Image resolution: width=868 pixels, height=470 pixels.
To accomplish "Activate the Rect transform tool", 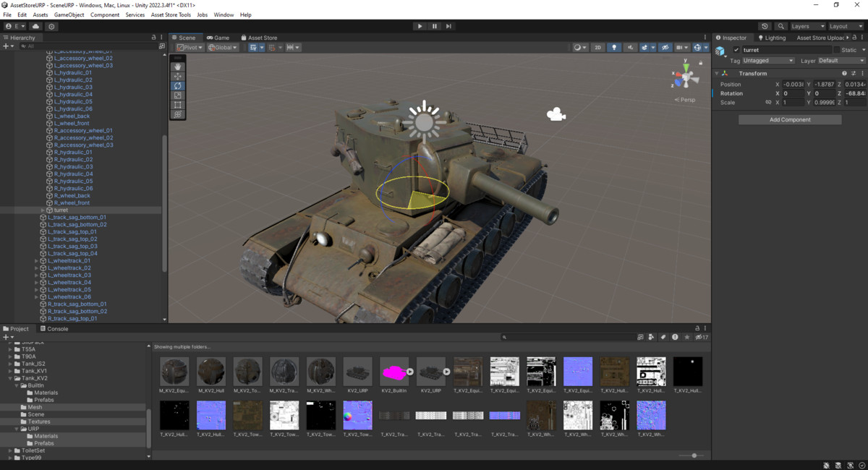I will pyautogui.click(x=178, y=104).
